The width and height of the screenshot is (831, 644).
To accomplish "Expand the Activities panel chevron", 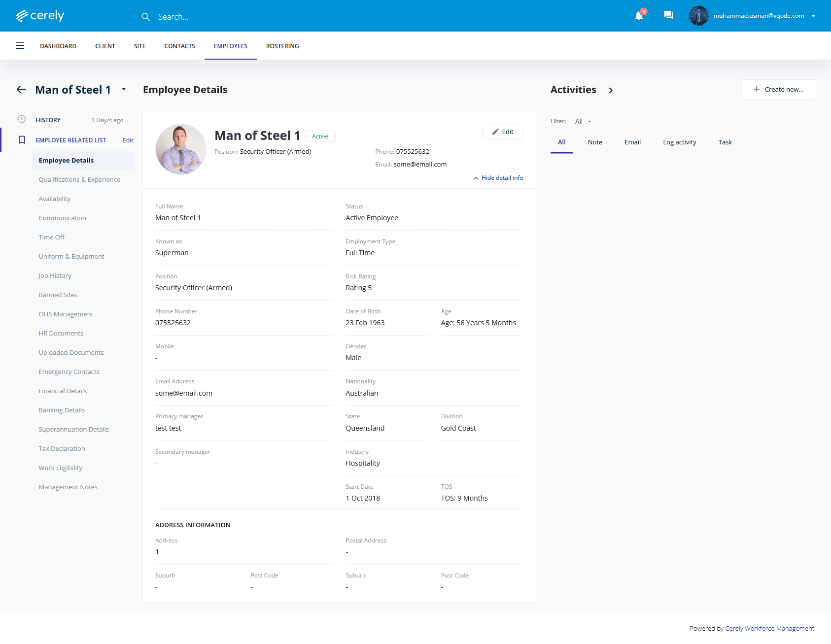I will click(611, 90).
